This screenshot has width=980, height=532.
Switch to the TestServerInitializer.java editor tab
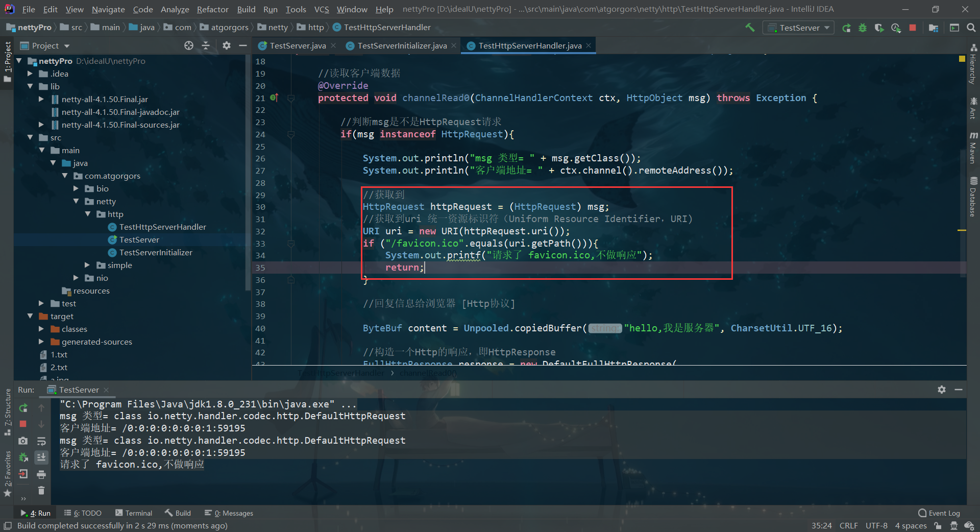[x=401, y=45]
